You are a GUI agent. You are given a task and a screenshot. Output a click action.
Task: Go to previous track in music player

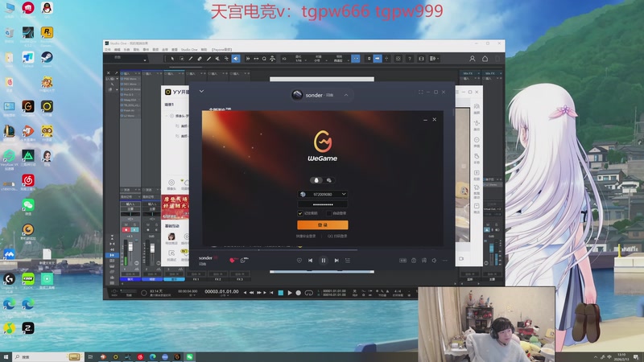(x=310, y=260)
